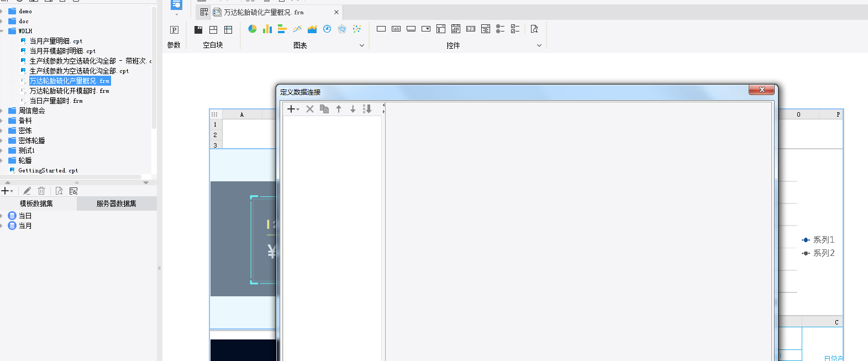868x361 pixels.
Task: Switch to 模板数据集 tab
Action: pos(36,203)
